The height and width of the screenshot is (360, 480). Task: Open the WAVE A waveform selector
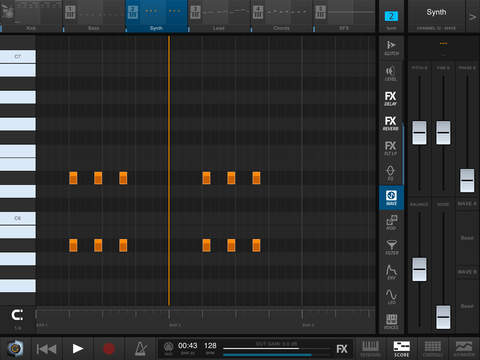(x=467, y=238)
